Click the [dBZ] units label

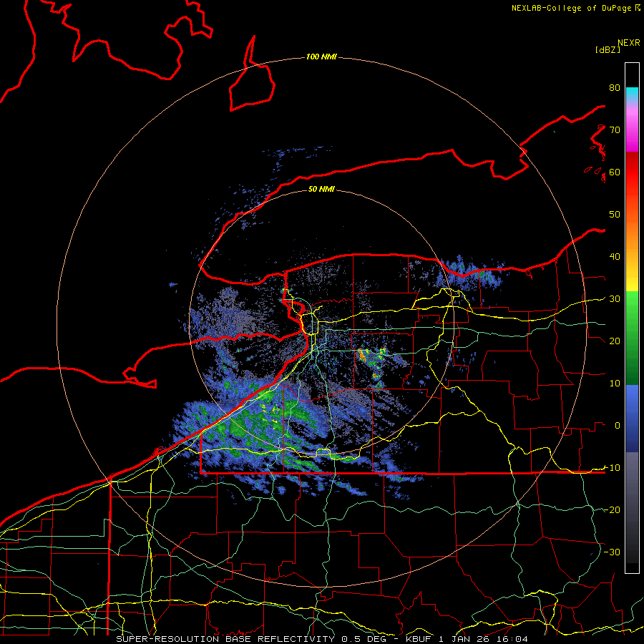coord(608,49)
